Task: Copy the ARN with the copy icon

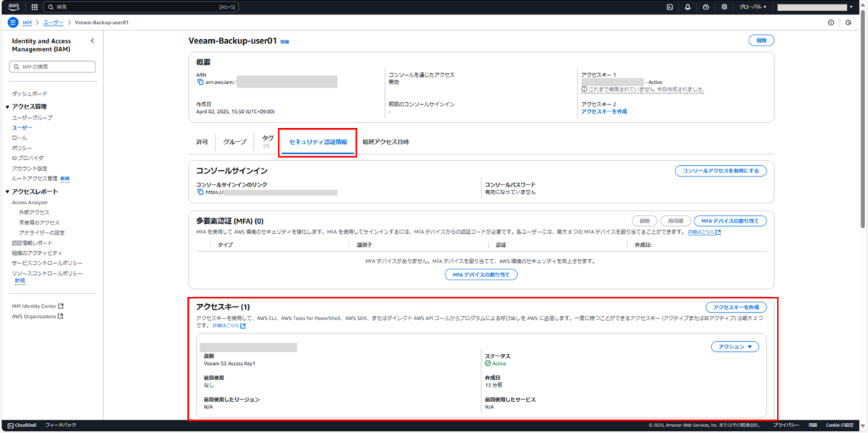Action: pyautogui.click(x=200, y=82)
